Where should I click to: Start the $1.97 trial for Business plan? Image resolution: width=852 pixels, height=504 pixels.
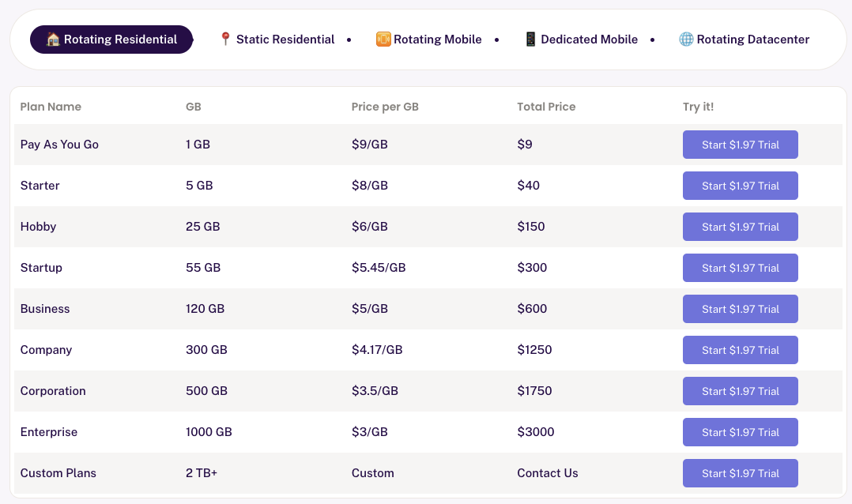coord(740,309)
